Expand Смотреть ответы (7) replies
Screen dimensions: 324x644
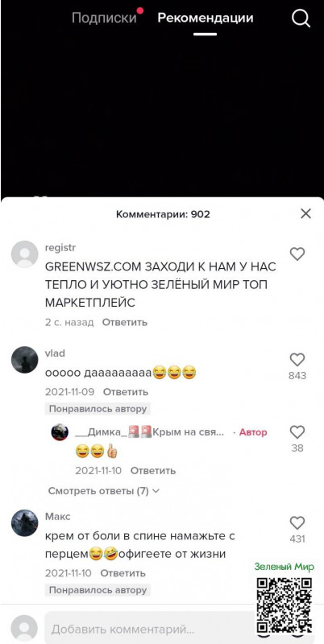pos(104,491)
